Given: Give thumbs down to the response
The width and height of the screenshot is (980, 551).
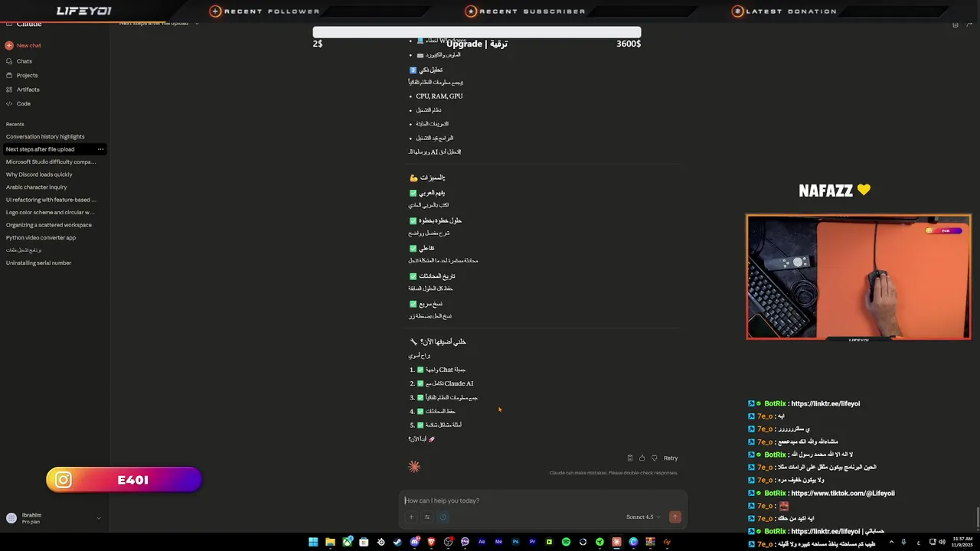Looking at the screenshot, I should [x=655, y=458].
